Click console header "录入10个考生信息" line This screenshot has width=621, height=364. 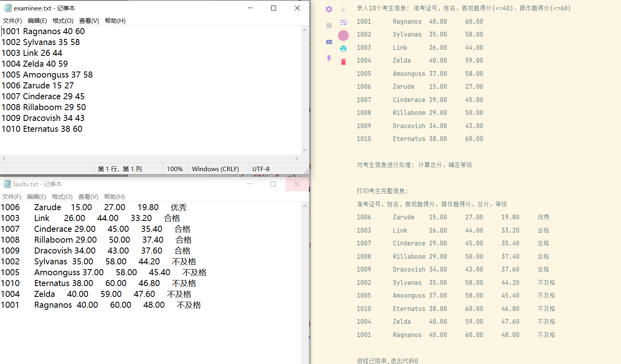coord(464,8)
